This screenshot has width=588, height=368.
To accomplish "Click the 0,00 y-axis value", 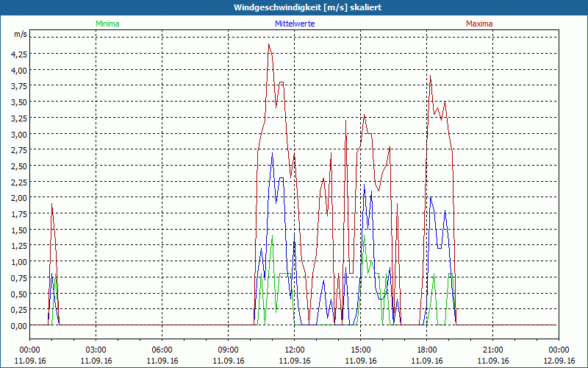I will (x=19, y=325).
